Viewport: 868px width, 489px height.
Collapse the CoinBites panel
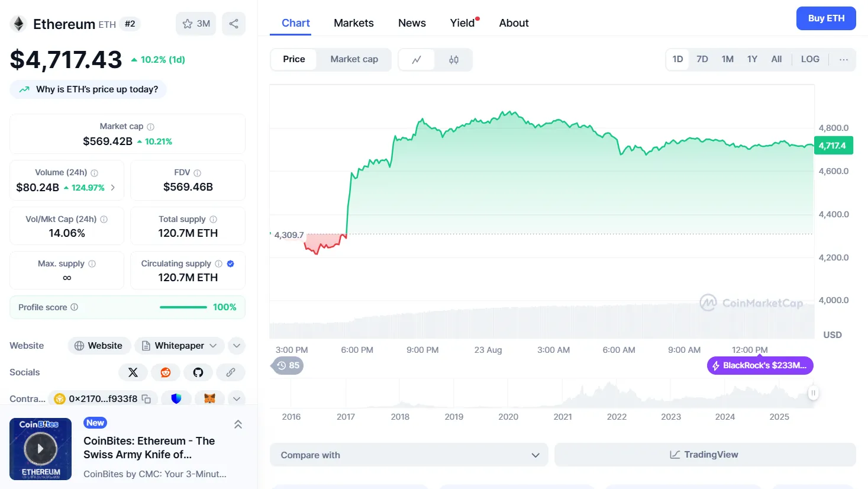pos(238,424)
